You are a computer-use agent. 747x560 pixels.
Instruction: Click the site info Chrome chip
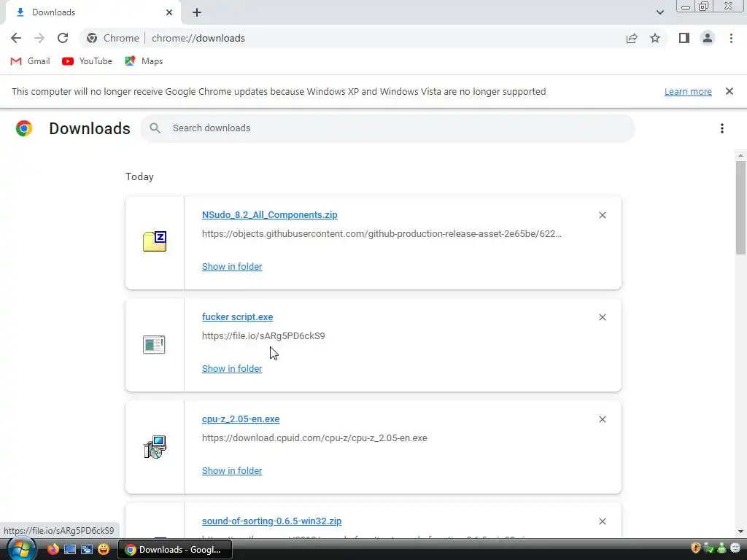[x=113, y=38]
